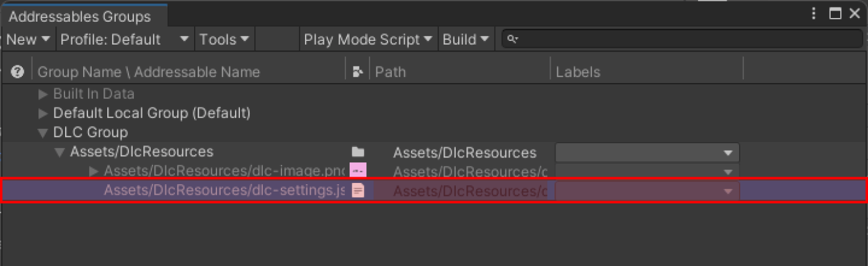The image size is (868, 266).
Task: Open the Profile: Default dropdown
Action: (x=125, y=40)
